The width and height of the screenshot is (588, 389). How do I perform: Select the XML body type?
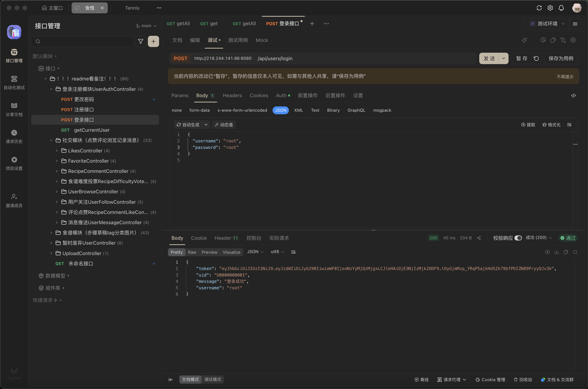(299, 110)
